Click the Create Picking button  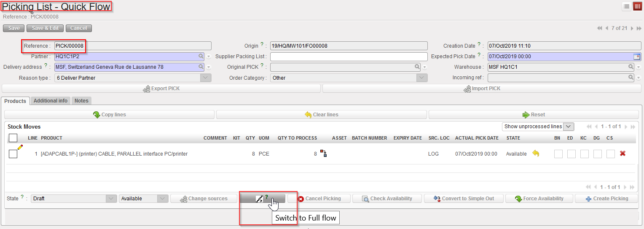tap(606, 199)
